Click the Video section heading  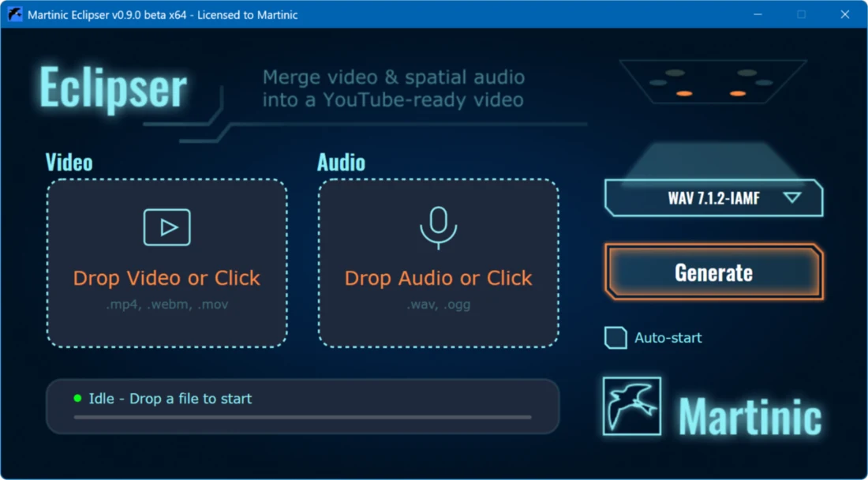(x=69, y=162)
